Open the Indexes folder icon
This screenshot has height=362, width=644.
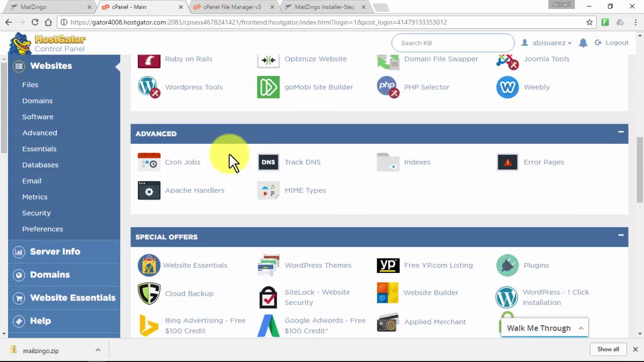pos(388,162)
